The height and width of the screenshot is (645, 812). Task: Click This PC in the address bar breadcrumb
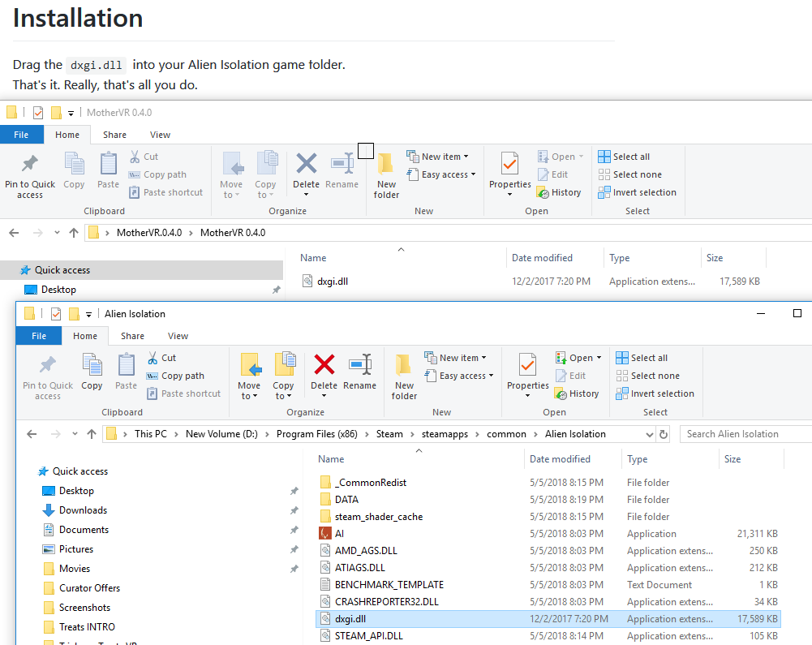tap(151, 434)
